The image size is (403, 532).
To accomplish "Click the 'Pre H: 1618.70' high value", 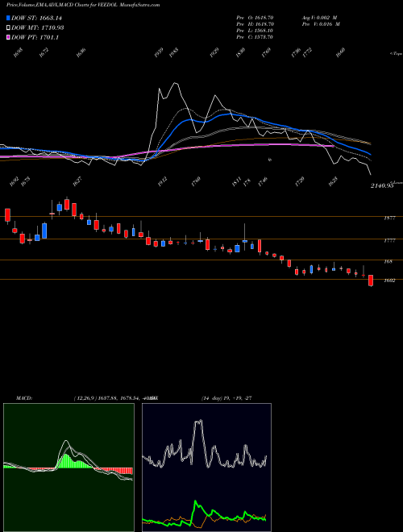I will 255,24.
